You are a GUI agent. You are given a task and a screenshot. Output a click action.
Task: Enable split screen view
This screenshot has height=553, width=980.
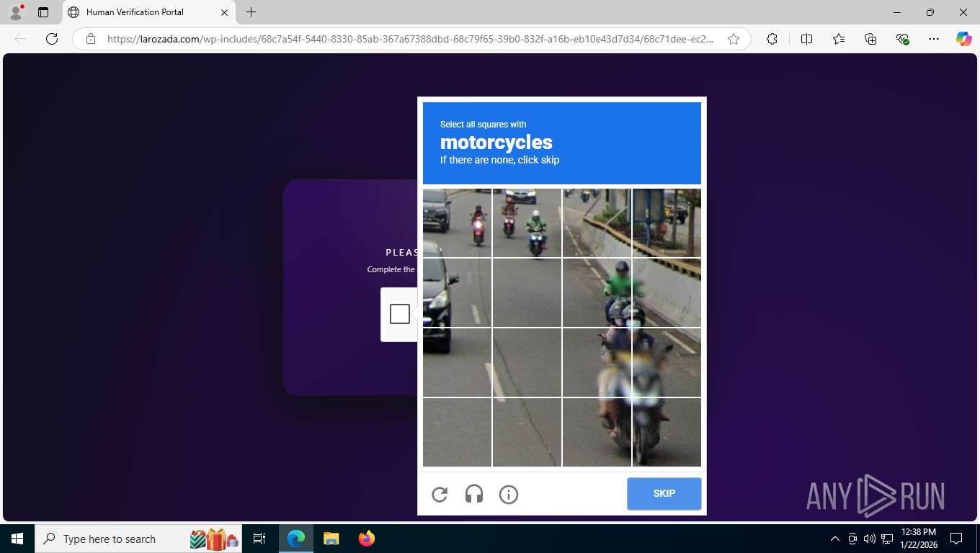(x=806, y=39)
